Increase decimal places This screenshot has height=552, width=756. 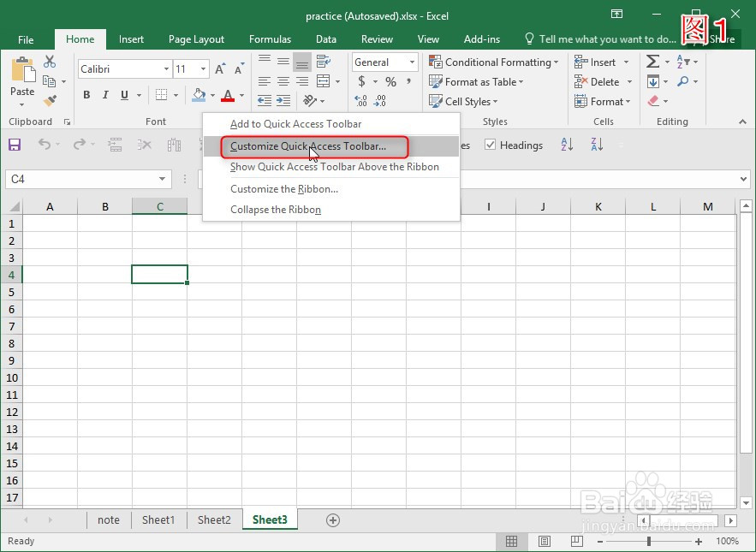coord(360,101)
